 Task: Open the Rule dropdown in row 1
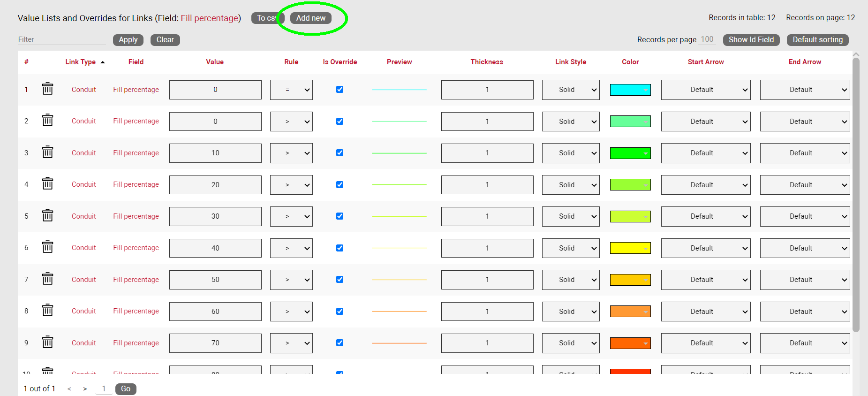[x=291, y=90]
